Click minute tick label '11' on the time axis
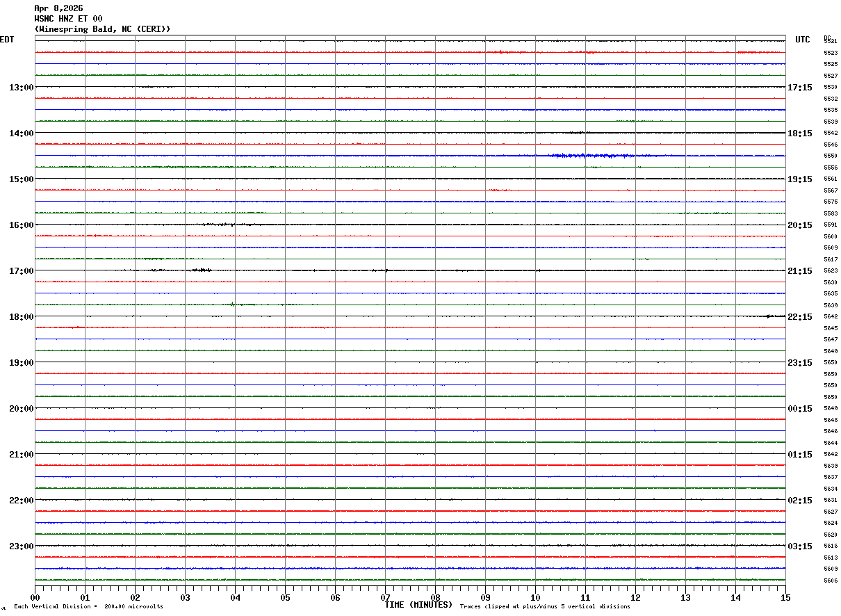This screenshot has height=616, width=841. (x=585, y=597)
